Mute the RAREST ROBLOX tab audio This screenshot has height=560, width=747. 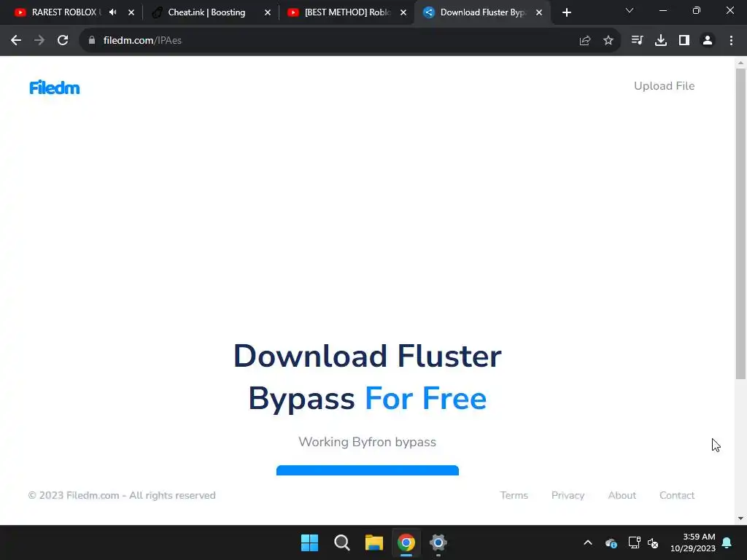[113, 12]
